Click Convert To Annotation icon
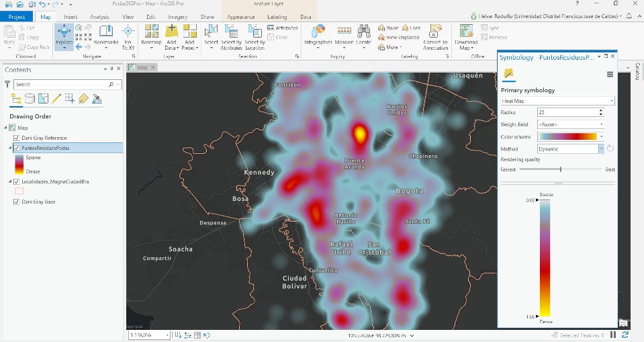Screen dimensions: 644x342 [435, 35]
